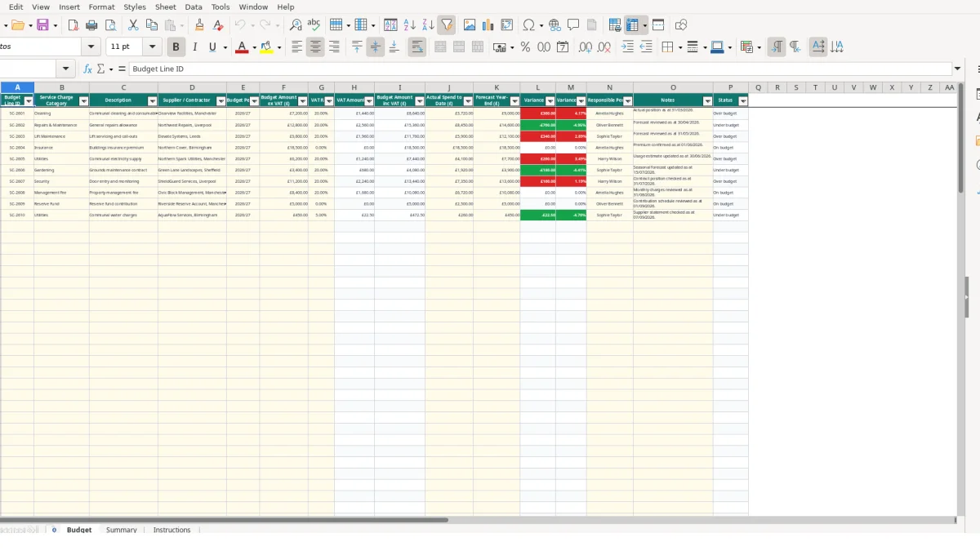Click the Copy icon
The image size is (980, 551).
pyautogui.click(x=151, y=25)
